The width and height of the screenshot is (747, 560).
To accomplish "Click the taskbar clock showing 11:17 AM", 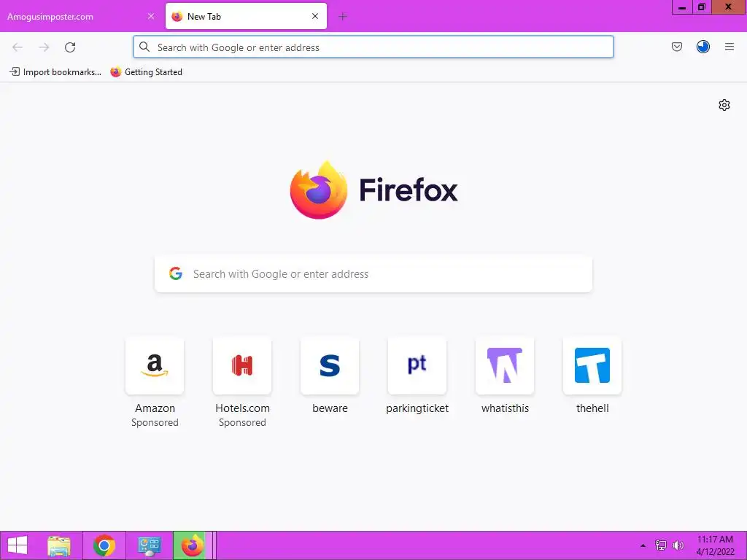I will (x=715, y=545).
